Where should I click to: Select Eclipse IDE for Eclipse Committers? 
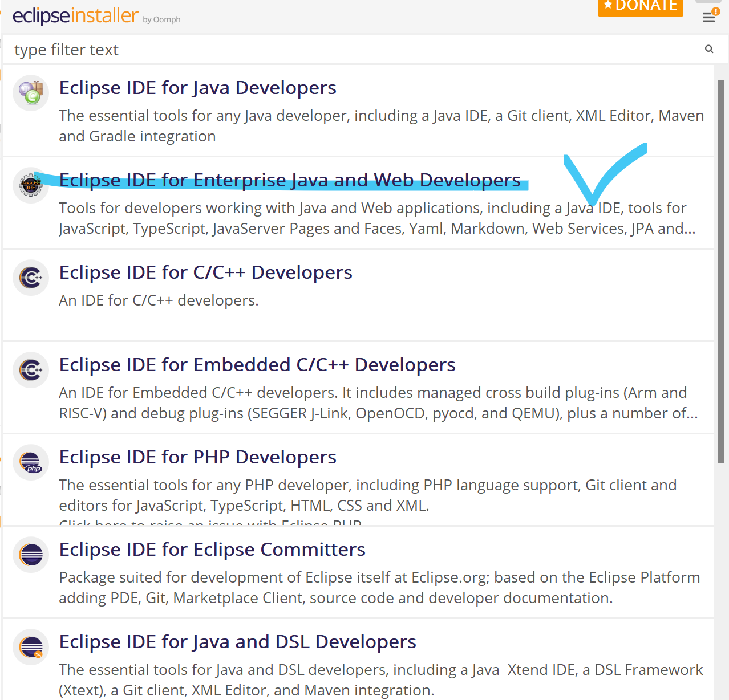[212, 550]
